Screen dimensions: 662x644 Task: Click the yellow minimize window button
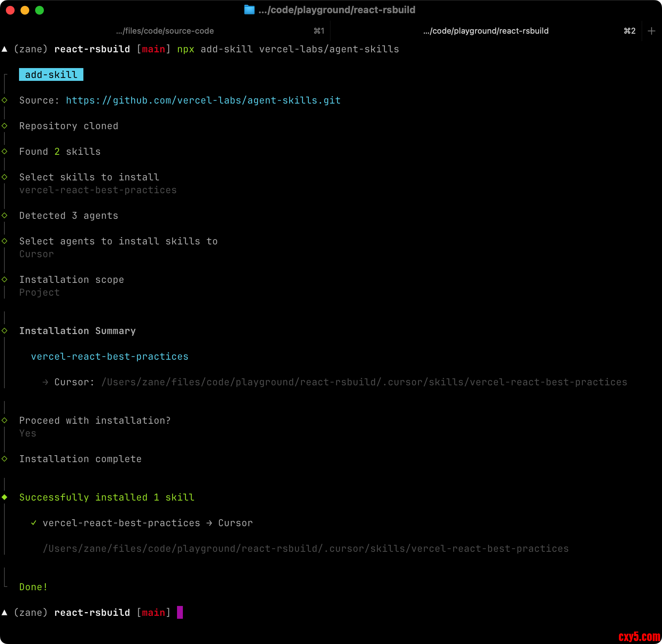(x=25, y=10)
